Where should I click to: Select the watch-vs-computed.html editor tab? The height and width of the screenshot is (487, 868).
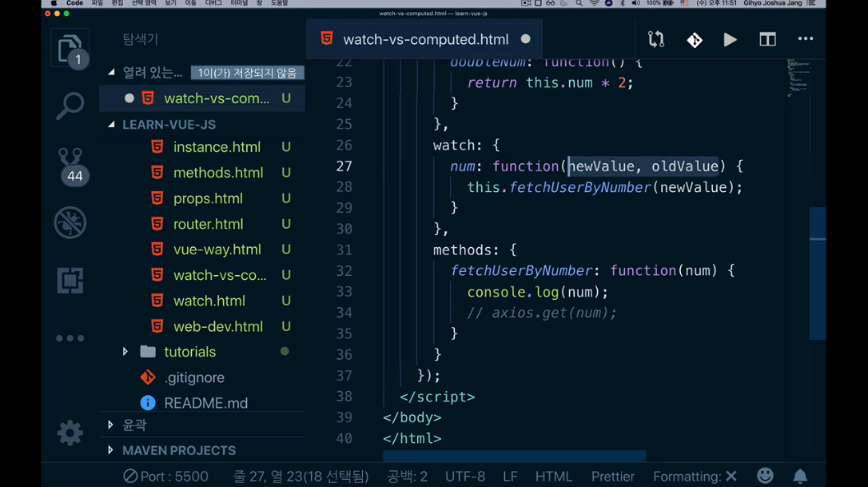[x=424, y=39]
